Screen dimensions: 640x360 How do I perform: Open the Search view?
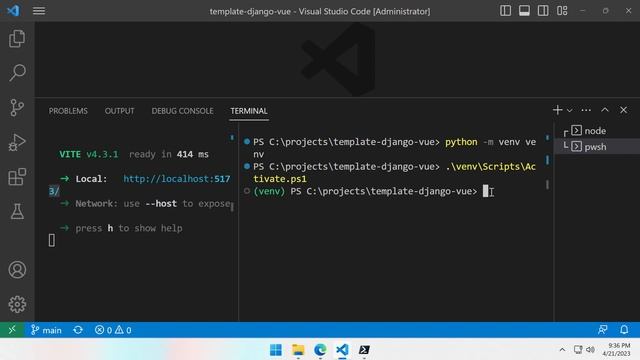pos(17,73)
